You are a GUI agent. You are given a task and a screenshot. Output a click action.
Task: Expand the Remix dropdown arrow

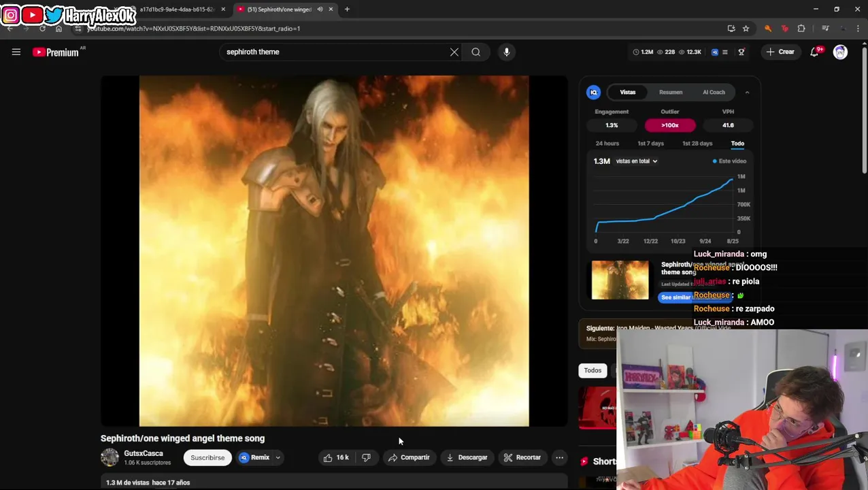pos(278,457)
